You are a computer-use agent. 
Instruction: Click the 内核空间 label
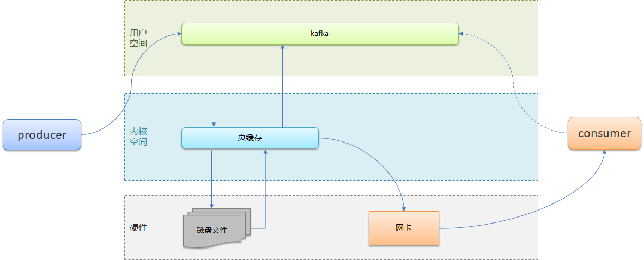tap(138, 137)
